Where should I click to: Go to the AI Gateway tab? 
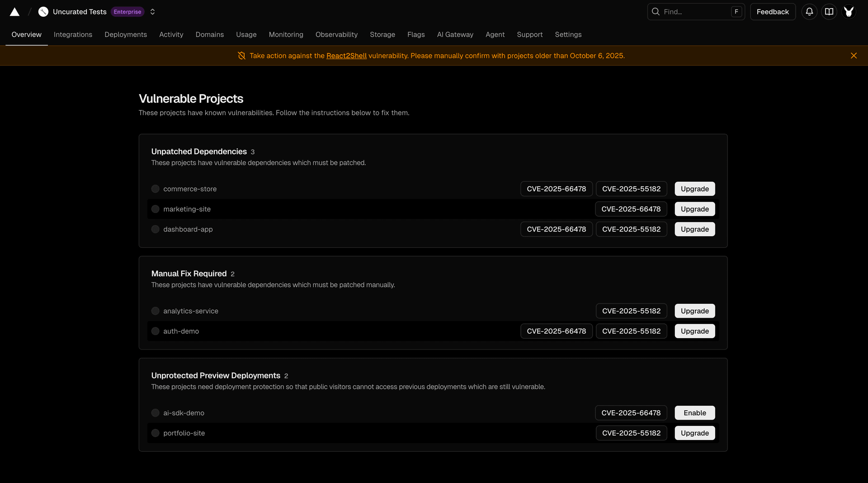pyautogui.click(x=455, y=34)
